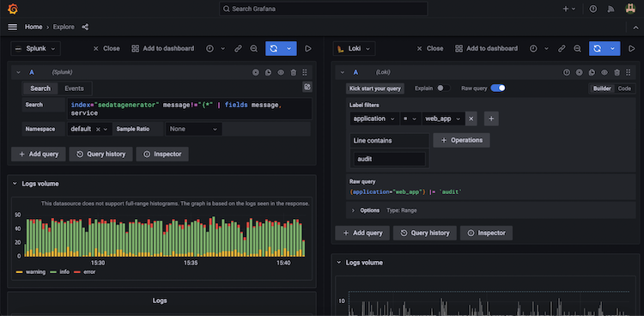Switch Loki editor to Builder mode

[602, 88]
